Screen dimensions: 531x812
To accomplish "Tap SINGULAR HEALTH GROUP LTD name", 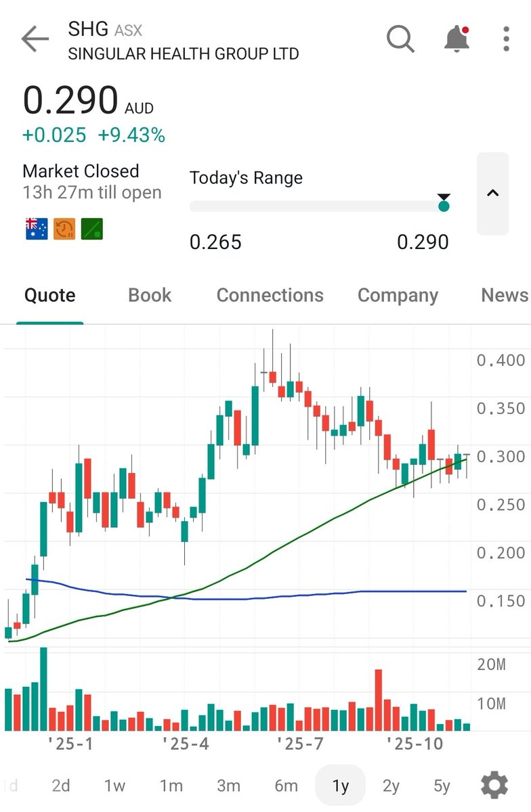I will click(184, 53).
